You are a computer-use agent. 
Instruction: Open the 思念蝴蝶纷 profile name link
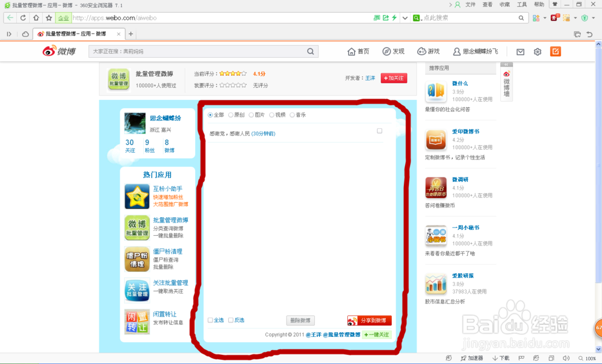click(x=166, y=118)
